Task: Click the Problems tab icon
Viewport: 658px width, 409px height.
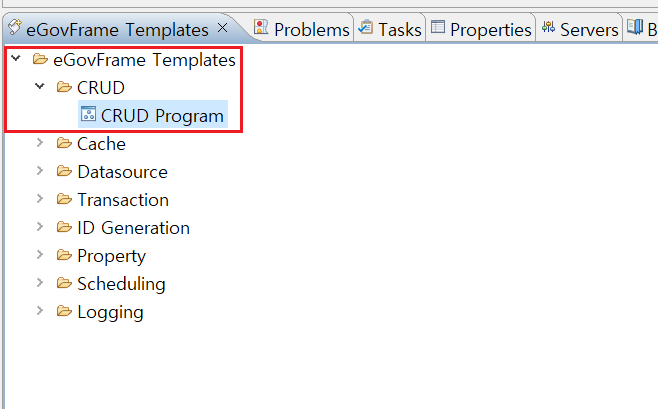Action: (x=261, y=28)
